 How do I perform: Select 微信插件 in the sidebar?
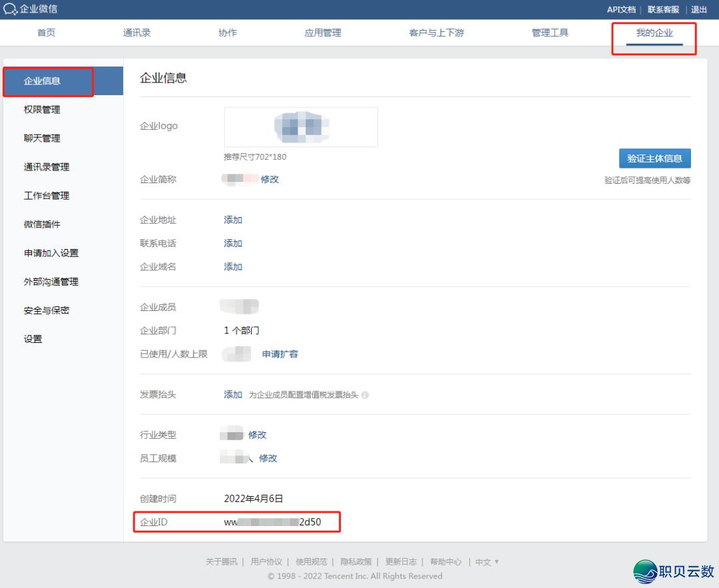tap(42, 224)
